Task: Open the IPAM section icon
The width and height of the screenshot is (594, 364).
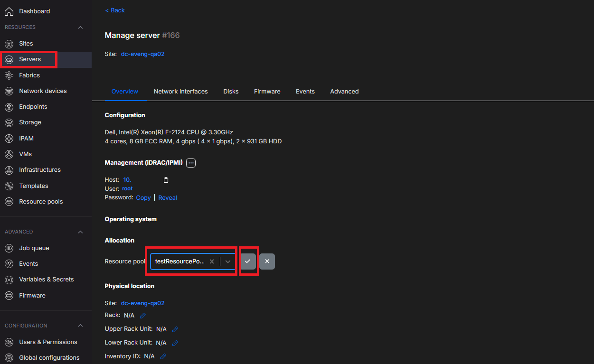Action: pyautogui.click(x=9, y=139)
